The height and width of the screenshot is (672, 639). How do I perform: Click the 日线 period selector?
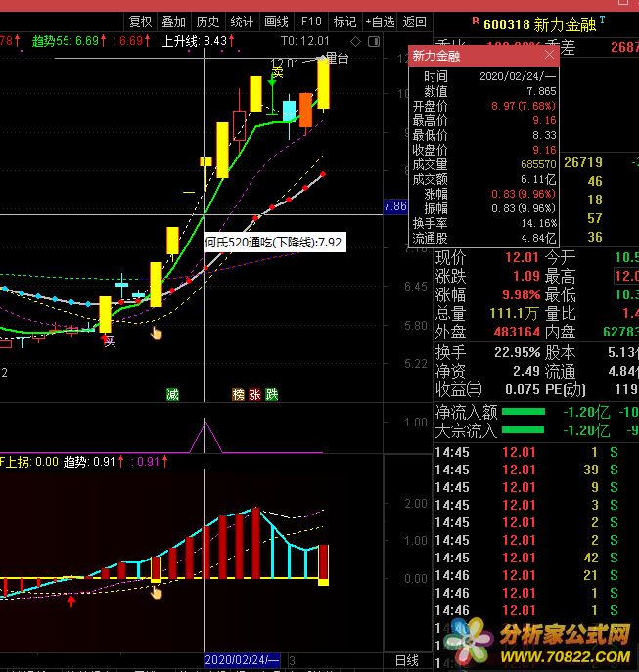(x=405, y=661)
